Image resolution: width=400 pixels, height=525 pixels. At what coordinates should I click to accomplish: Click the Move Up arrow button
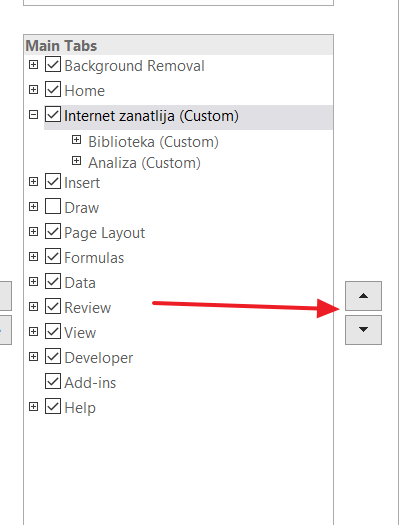pyautogui.click(x=363, y=296)
